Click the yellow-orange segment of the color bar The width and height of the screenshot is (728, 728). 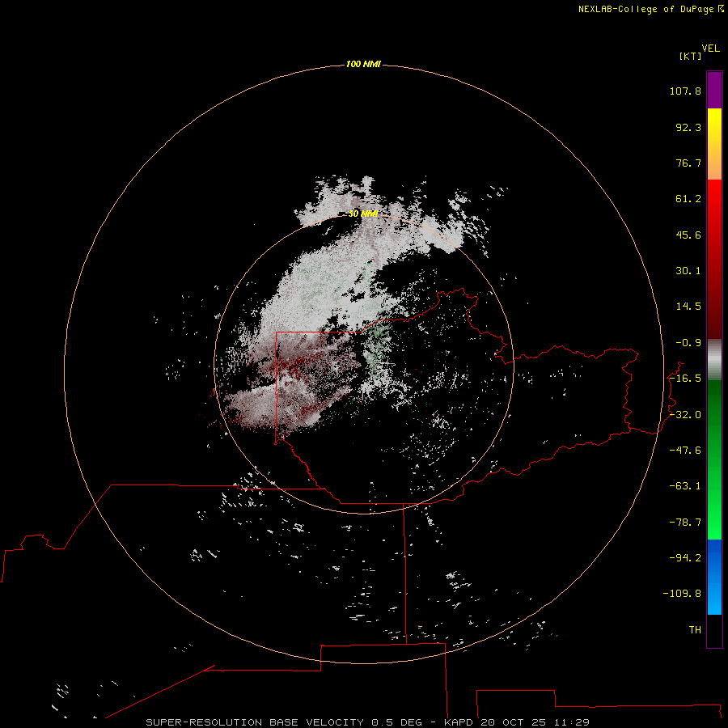[x=714, y=144]
